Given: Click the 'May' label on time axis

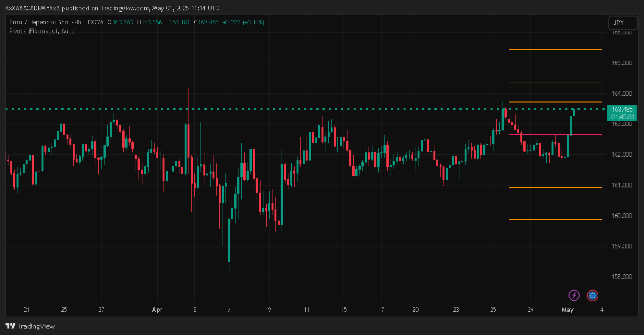Looking at the screenshot, I should pyautogui.click(x=568, y=310).
